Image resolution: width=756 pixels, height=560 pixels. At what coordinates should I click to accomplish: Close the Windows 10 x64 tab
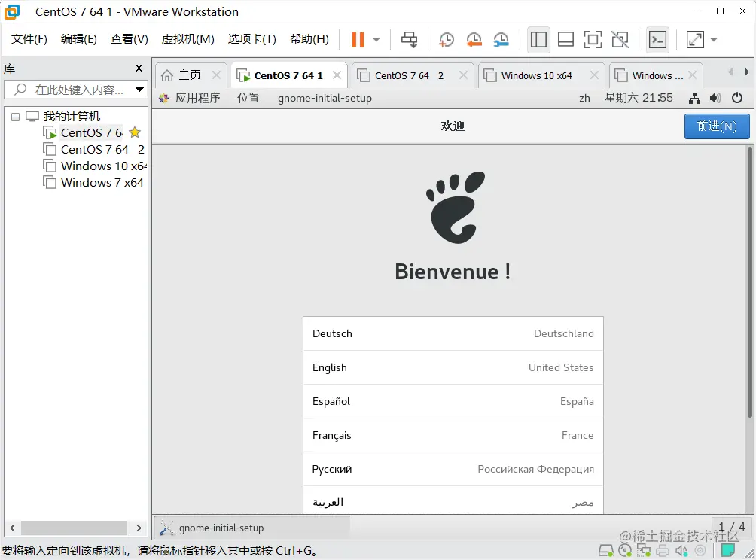(594, 75)
